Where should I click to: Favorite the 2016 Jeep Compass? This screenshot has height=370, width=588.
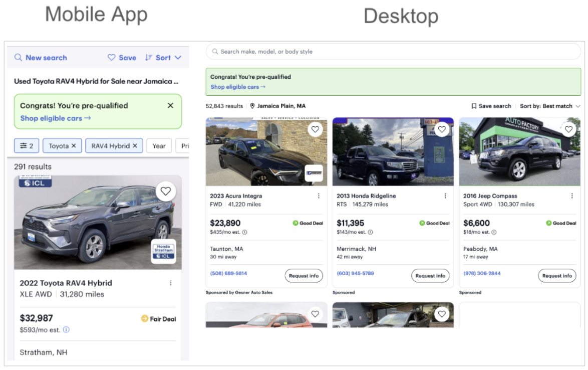pyautogui.click(x=568, y=129)
